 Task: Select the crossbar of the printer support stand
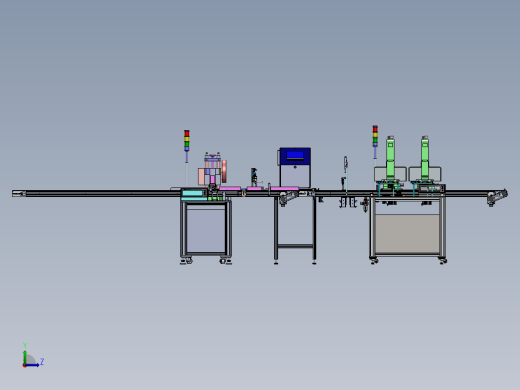point(295,246)
